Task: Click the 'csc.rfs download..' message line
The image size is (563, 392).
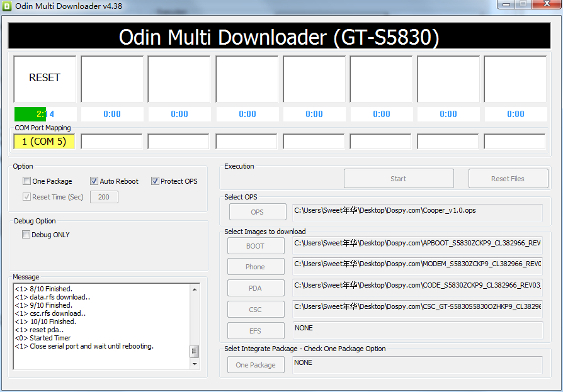Action: pyautogui.click(x=50, y=313)
